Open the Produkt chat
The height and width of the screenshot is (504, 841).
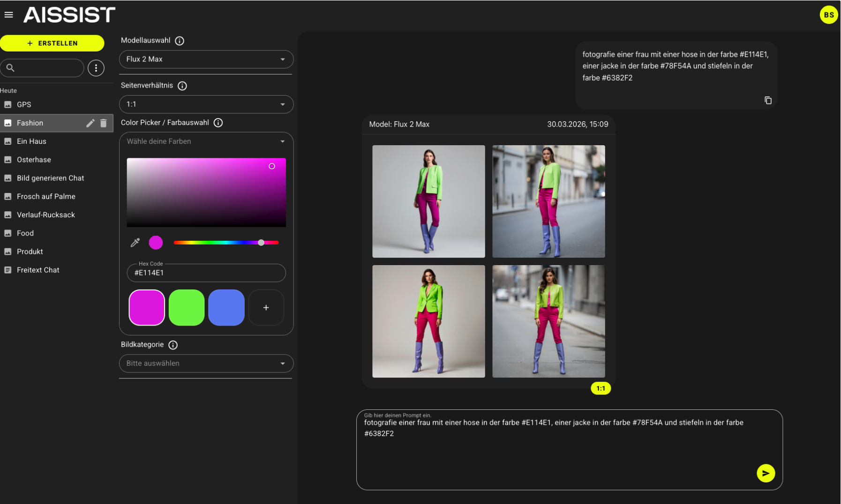pyautogui.click(x=56, y=252)
